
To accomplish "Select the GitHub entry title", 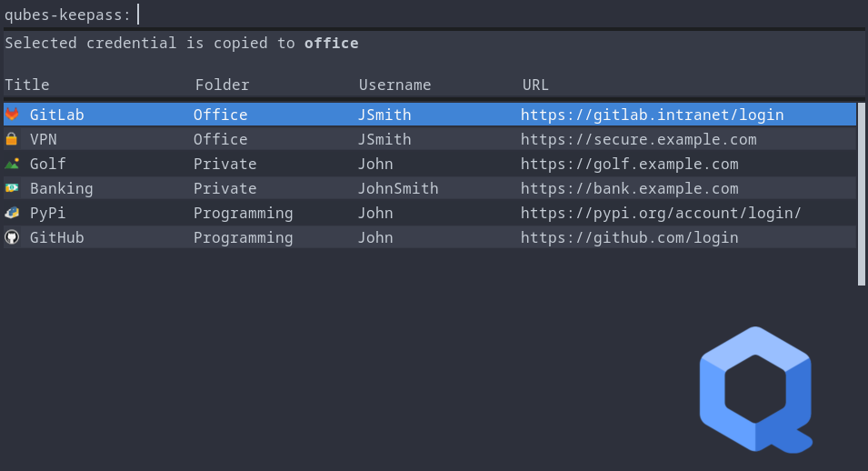I will coord(57,237).
